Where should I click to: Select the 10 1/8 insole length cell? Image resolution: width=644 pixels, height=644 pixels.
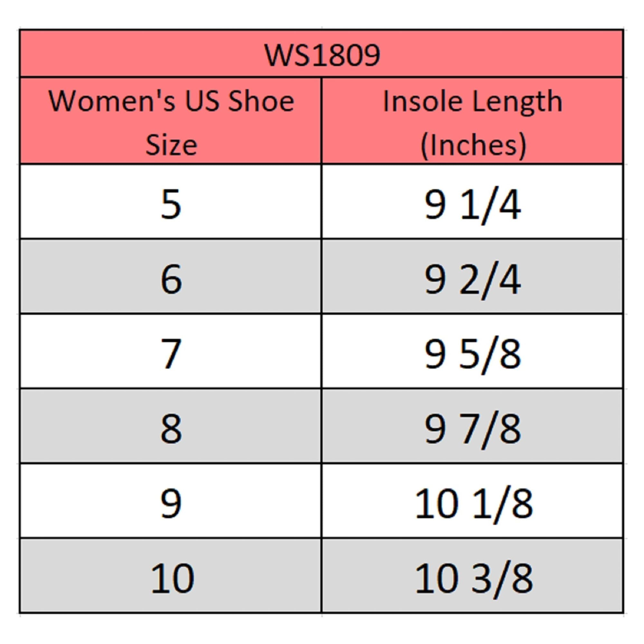coord(473,501)
